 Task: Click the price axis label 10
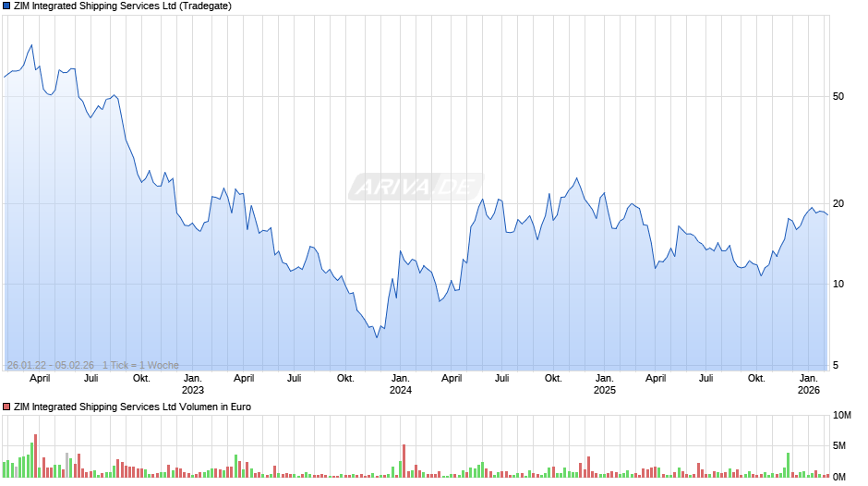point(838,284)
